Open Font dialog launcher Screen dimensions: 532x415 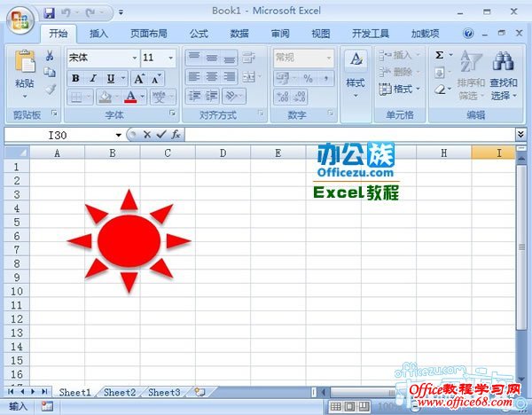pyautogui.click(x=173, y=113)
